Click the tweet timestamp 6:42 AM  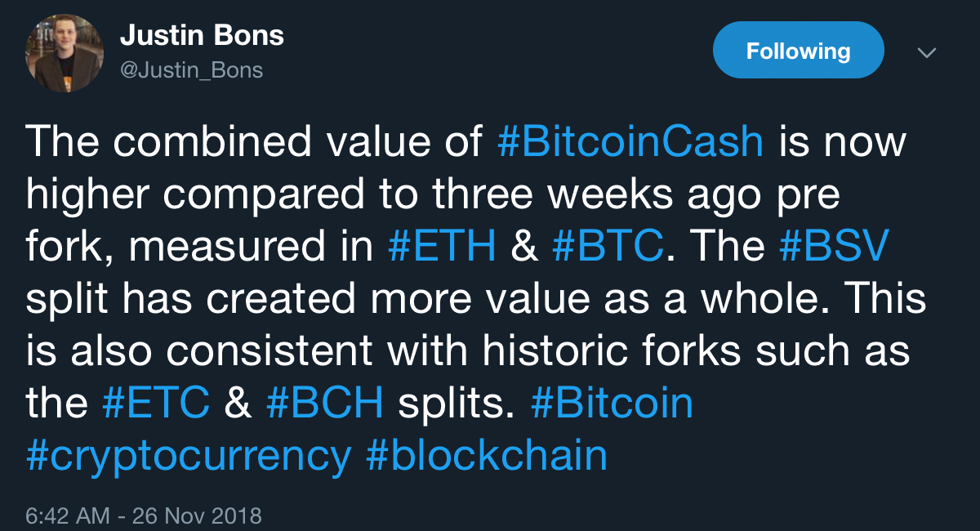[67, 516]
